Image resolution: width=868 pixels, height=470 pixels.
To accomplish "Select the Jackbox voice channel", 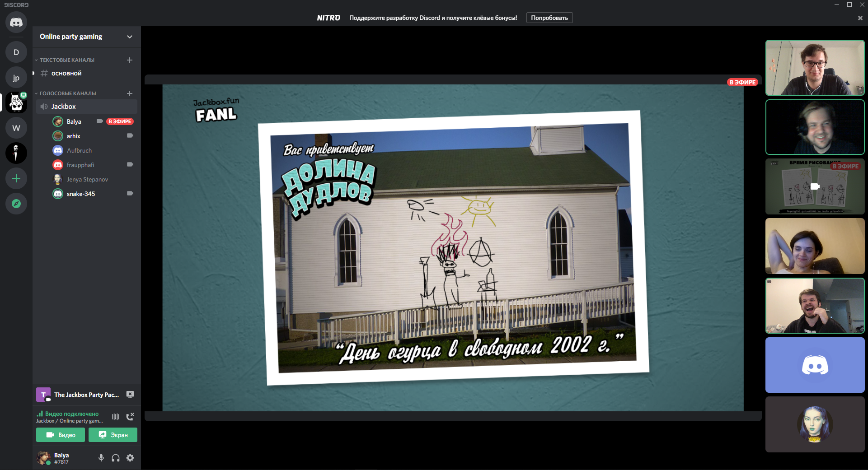I will pyautogui.click(x=64, y=107).
